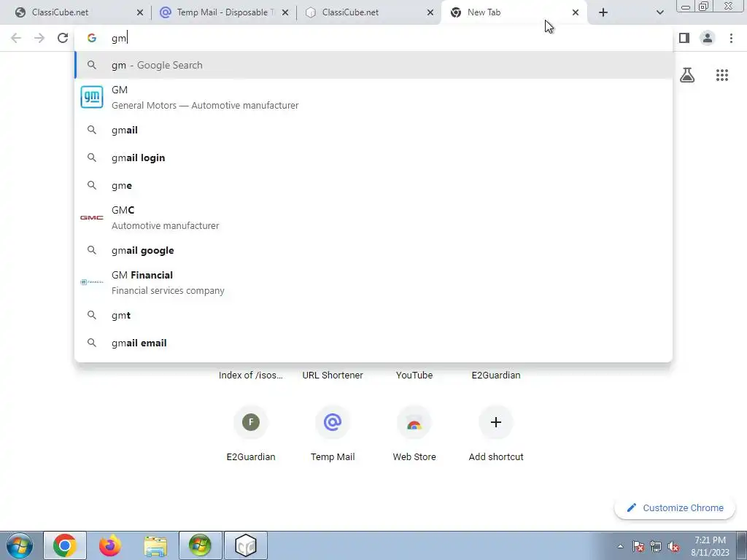Go forward with the forward arrow

point(39,38)
